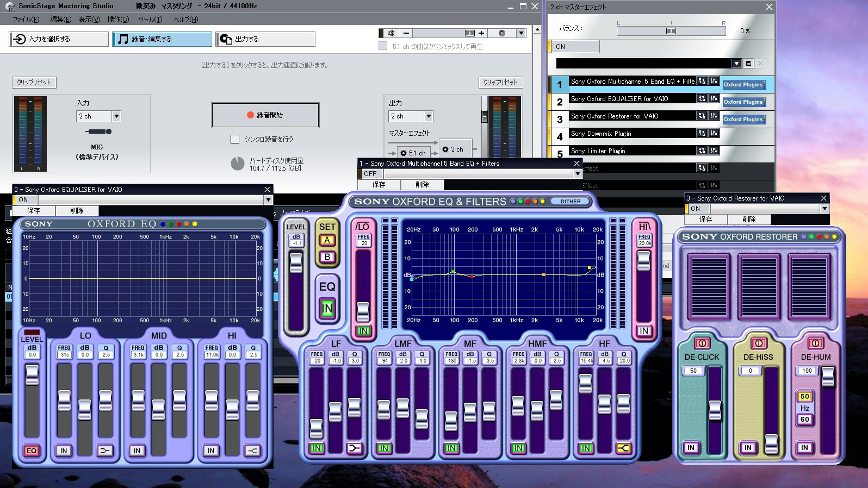Open sliders icon for Sony Limiter Plugin
Image resolution: width=868 pixels, height=488 pixels.
[x=714, y=151]
